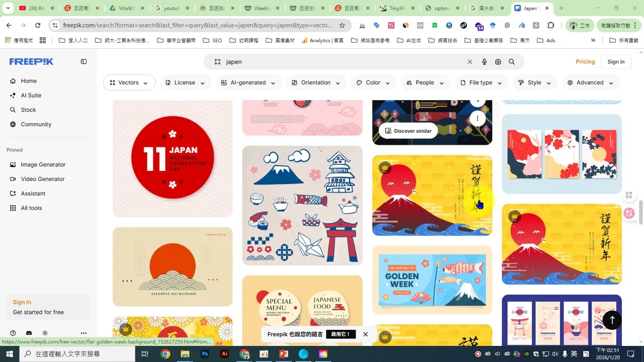Search by image with the camera icon
Screen dimensions: 644x362
point(498,62)
